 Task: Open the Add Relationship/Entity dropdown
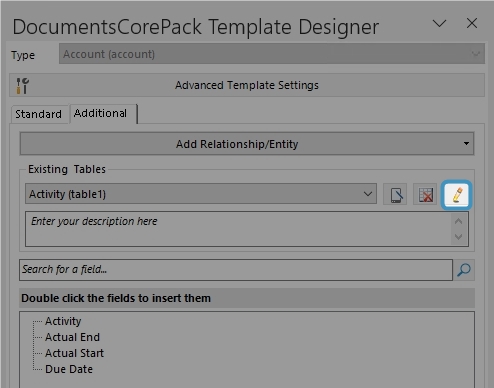[x=247, y=144]
